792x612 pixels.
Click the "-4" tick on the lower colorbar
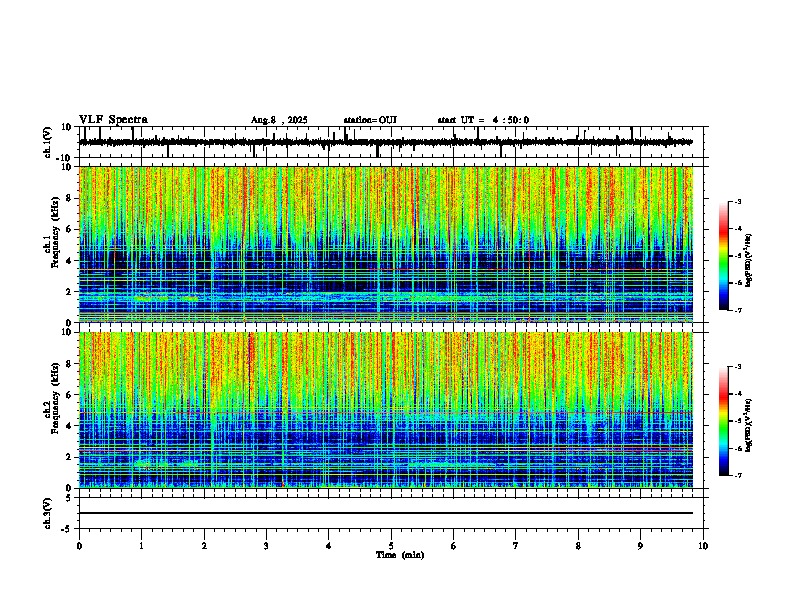(x=738, y=394)
